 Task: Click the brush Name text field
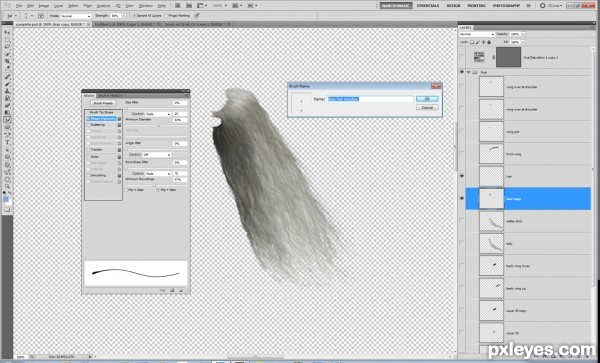[370, 99]
